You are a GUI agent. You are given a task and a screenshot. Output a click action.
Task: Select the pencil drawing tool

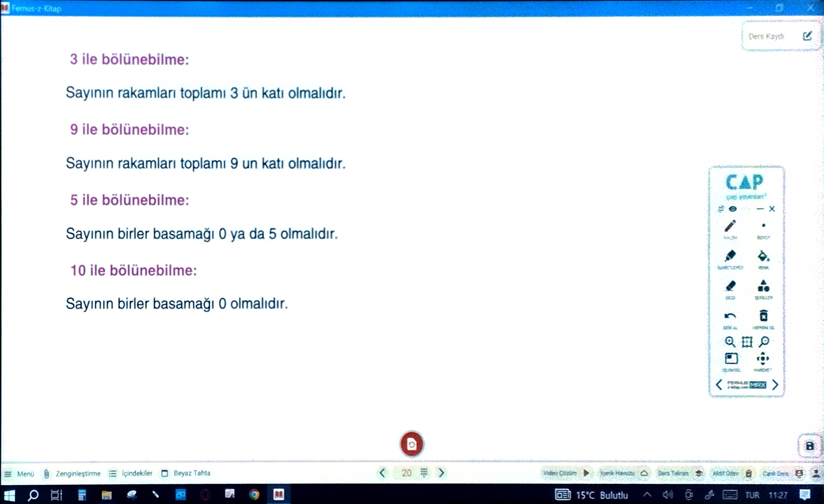pos(730,226)
